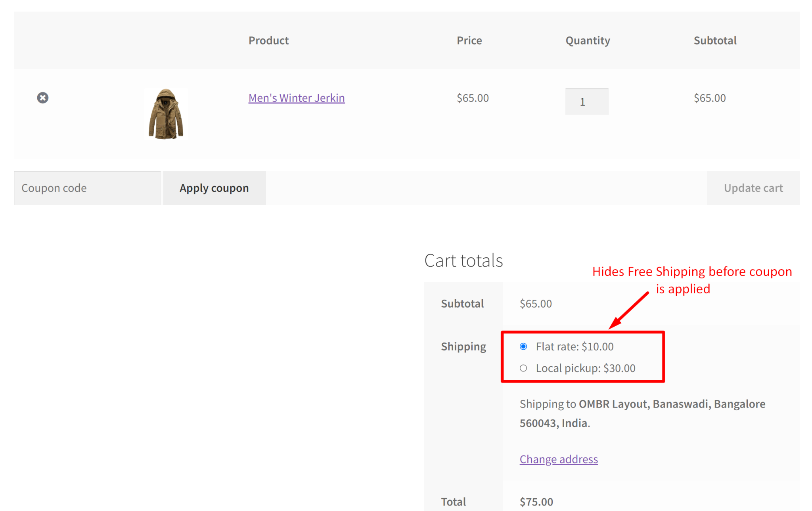Image resolution: width=812 pixels, height=511 pixels.
Task: Click the Flat rate label text
Action: tap(574, 346)
